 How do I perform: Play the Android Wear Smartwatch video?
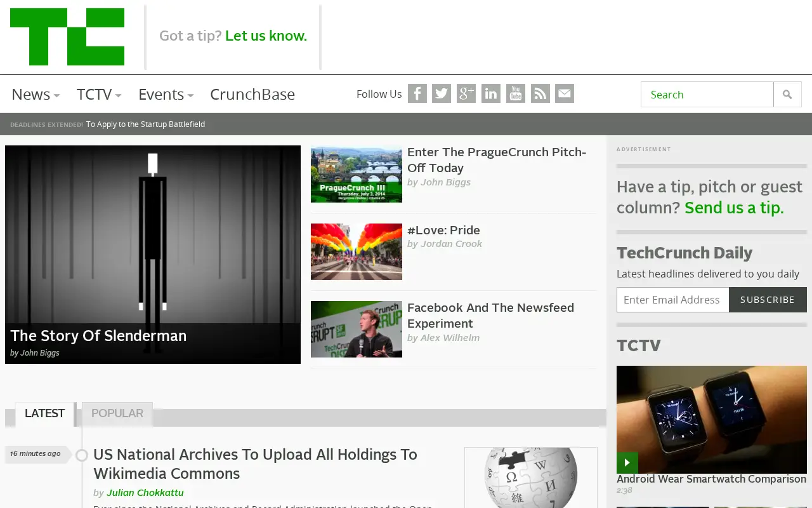coord(627,462)
